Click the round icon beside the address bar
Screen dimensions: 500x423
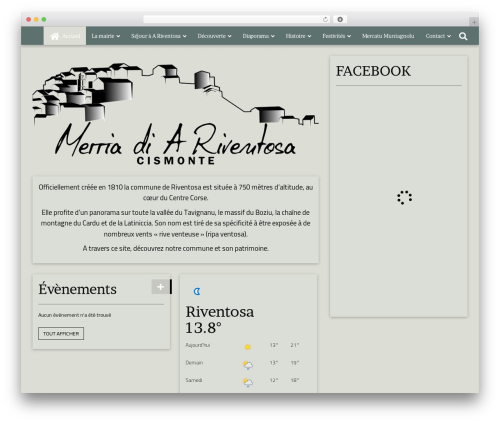click(x=340, y=19)
